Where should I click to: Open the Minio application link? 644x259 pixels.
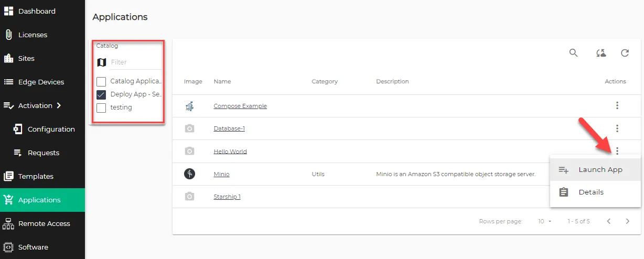[221, 174]
